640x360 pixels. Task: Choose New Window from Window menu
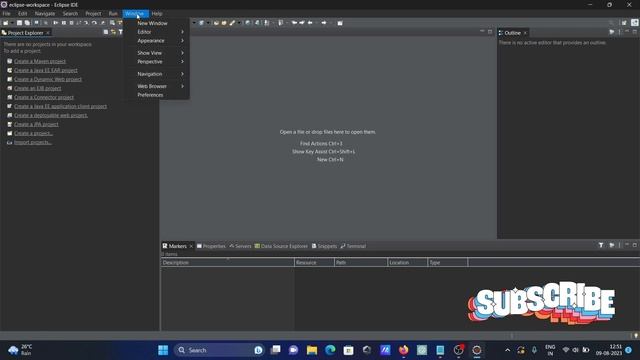[x=152, y=23]
